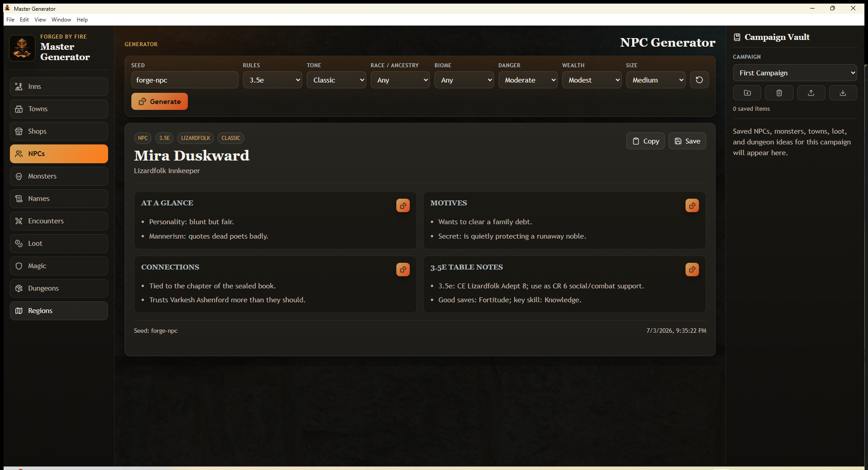This screenshot has height=470, width=868.
Task: Create a new campaign folder
Action: coord(747,93)
